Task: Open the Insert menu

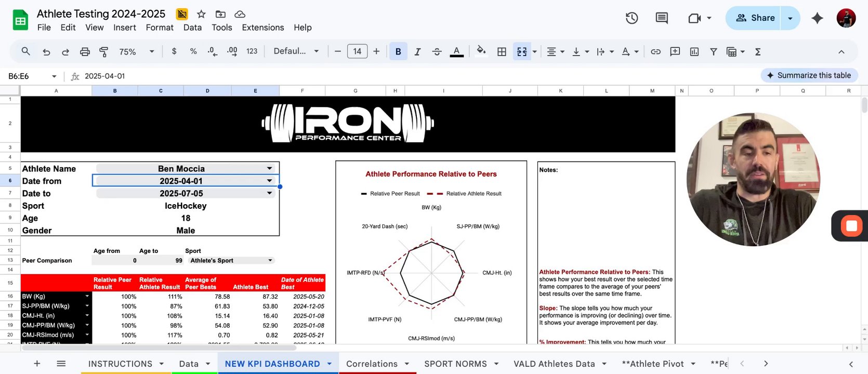Action: point(125,28)
